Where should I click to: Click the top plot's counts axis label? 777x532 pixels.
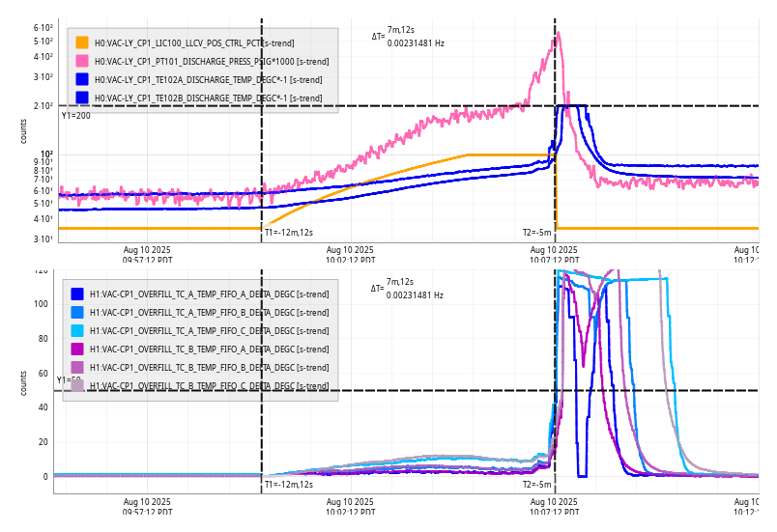tap(24, 131)
